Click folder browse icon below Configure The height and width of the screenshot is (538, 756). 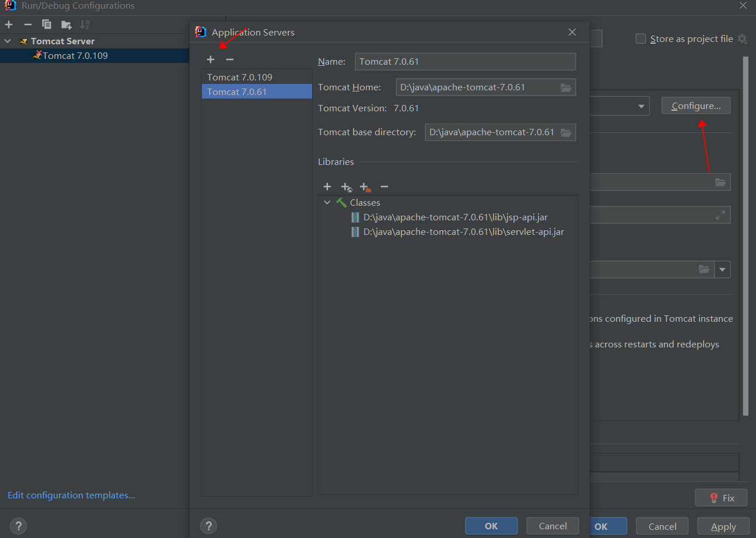pos(720,182)
